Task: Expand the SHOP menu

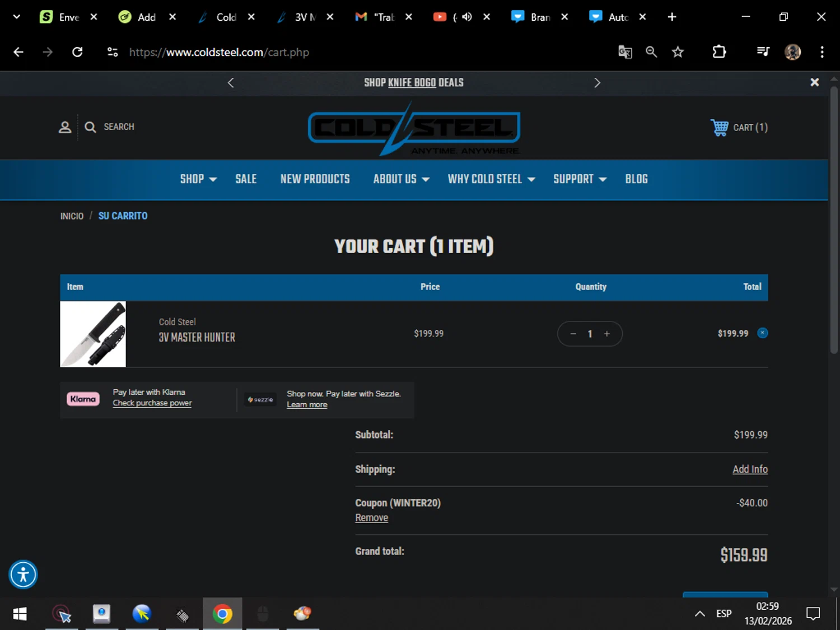Action: 198,179
